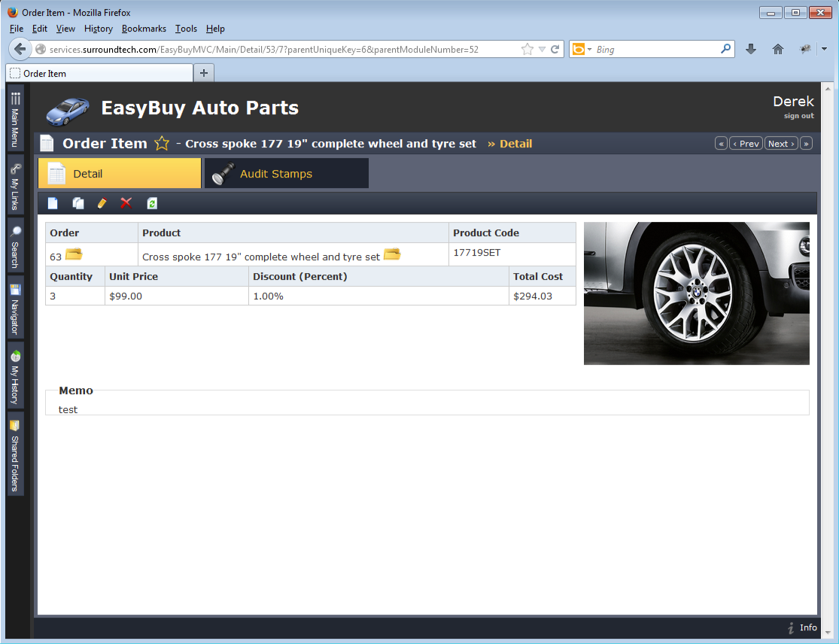Click the Detail breadcrumb link
The width and height of the screenshot is (839, 644).
(515, 144)
